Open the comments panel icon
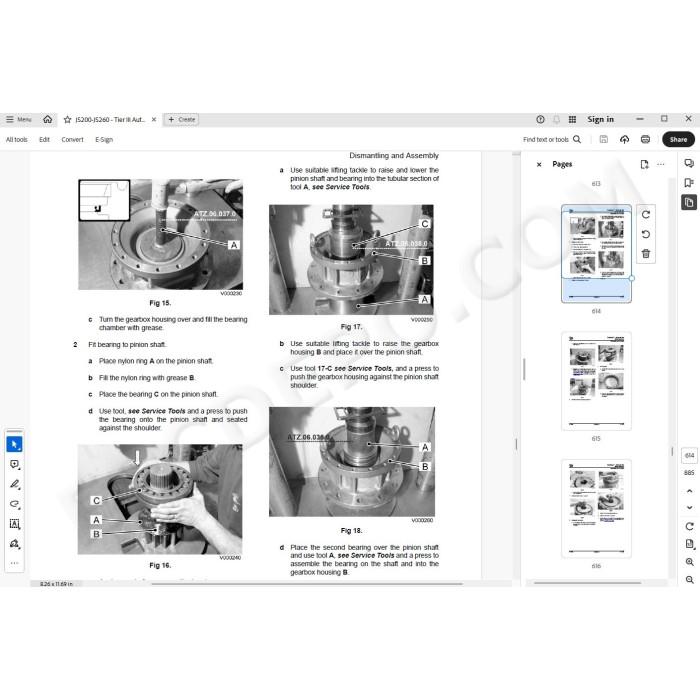700x700 pixels. point(689,163)
